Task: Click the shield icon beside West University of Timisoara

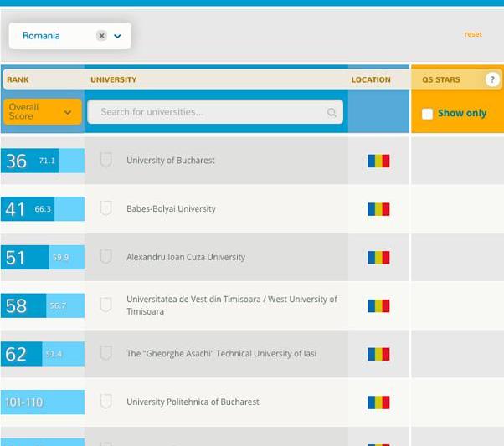Action: click(x=105, y=305)
